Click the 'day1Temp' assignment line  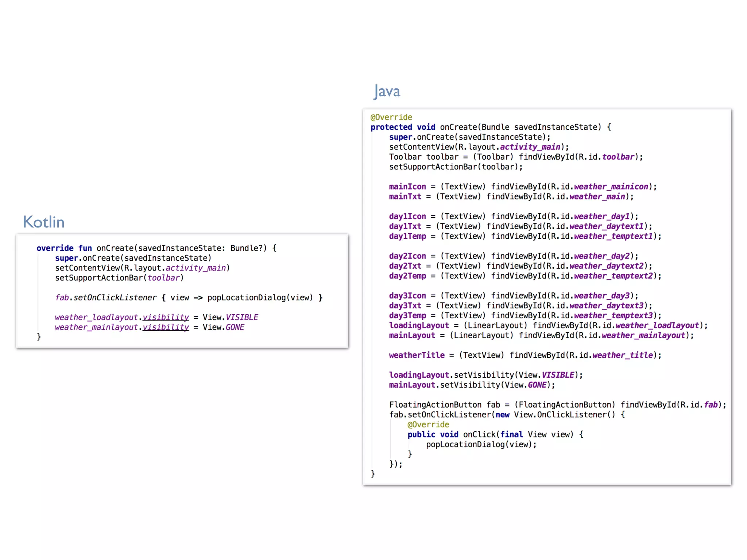click(525, 236)
